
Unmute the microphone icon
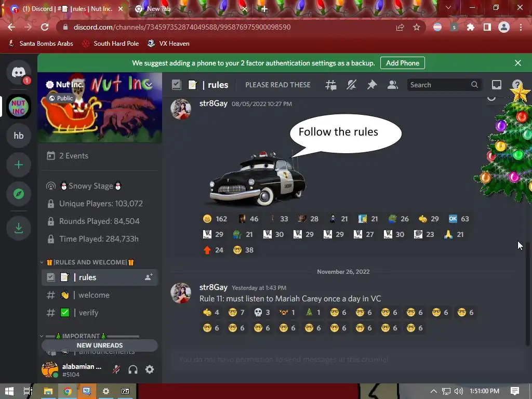[116, 369]
